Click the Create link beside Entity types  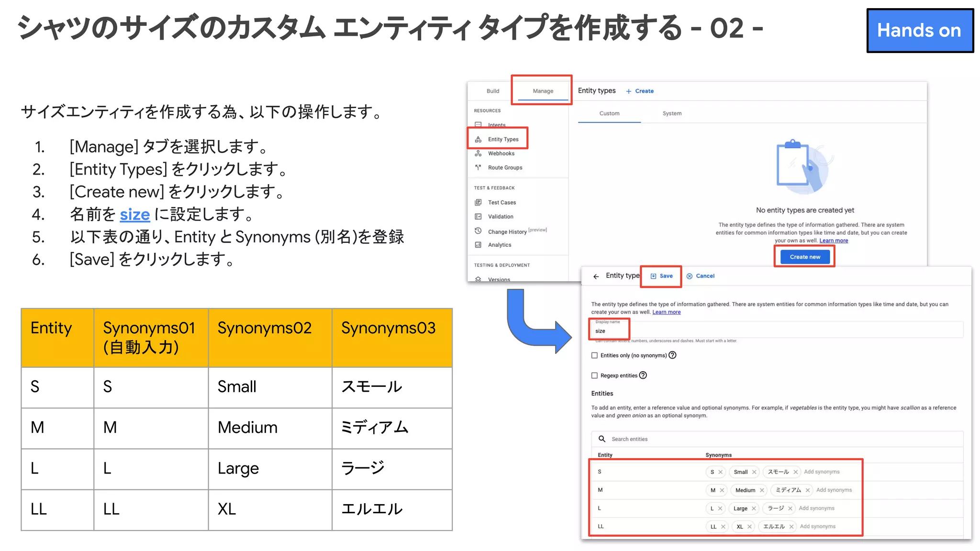(640, 91)
